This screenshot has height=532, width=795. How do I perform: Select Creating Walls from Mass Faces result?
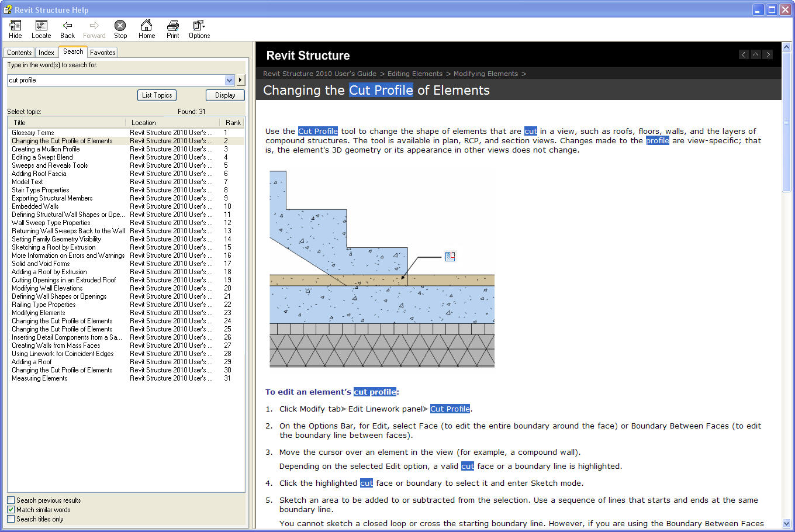click(56, 346)
